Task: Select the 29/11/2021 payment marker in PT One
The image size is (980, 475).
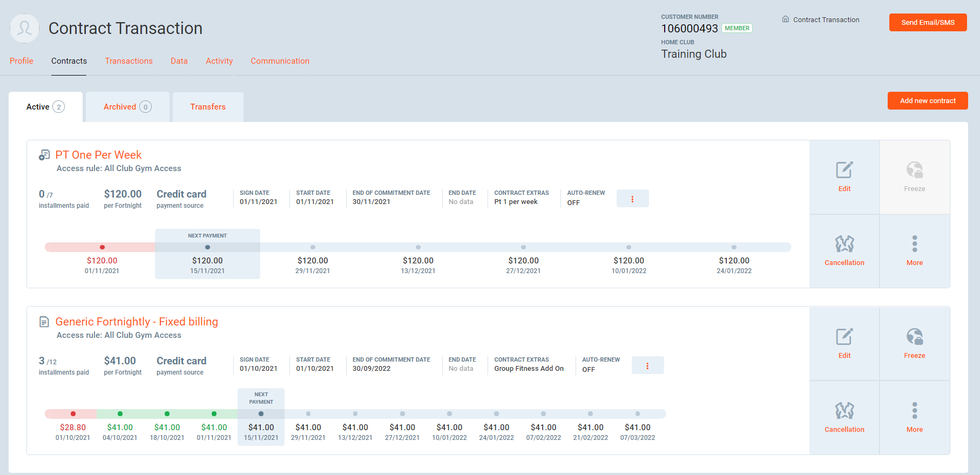Action: click(x=313, y=247)
